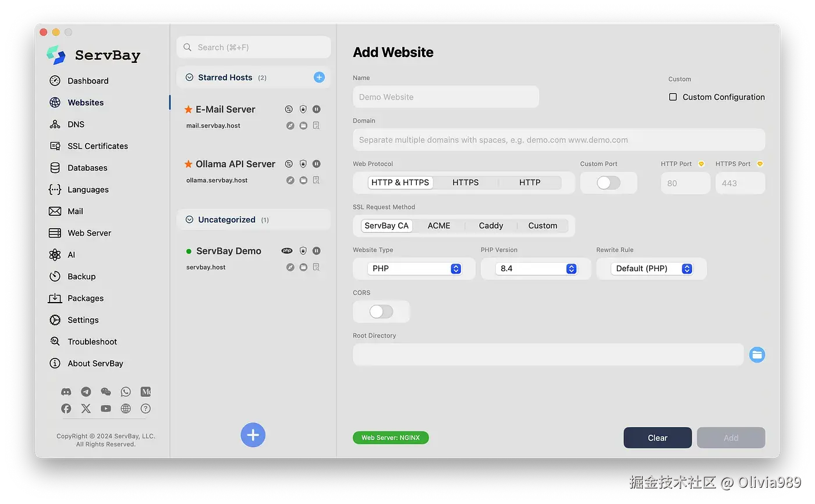Browse for root directory with folder icon
Image resolution: width=815 pixels, height=504 pixels.
757,354
